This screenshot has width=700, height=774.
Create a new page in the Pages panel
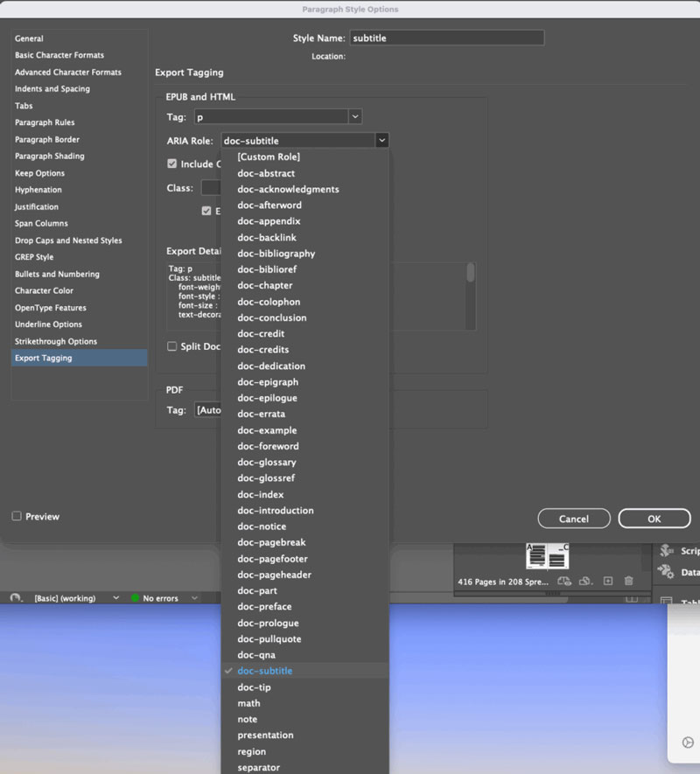tap(607, 582)
